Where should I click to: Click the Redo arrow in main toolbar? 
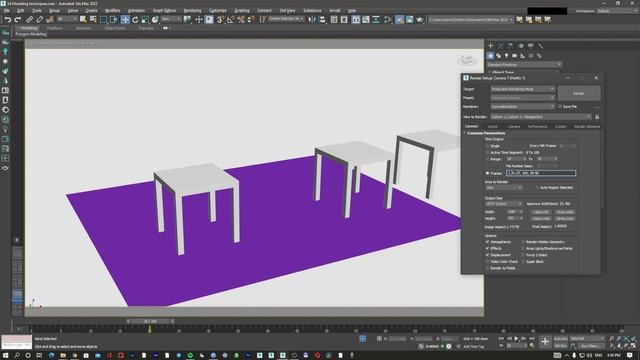point(18,20)
